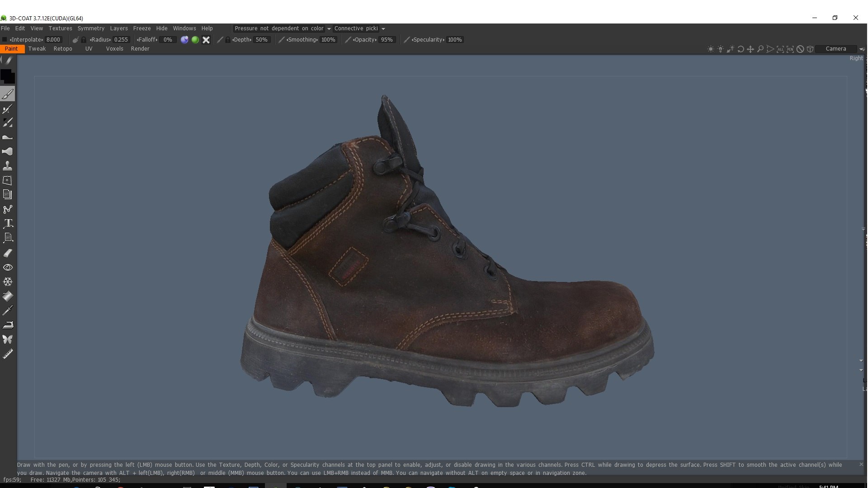Select the snowflake Freeze tool
The width and height of the screenshot is (868, 488).
click(8, 282)
